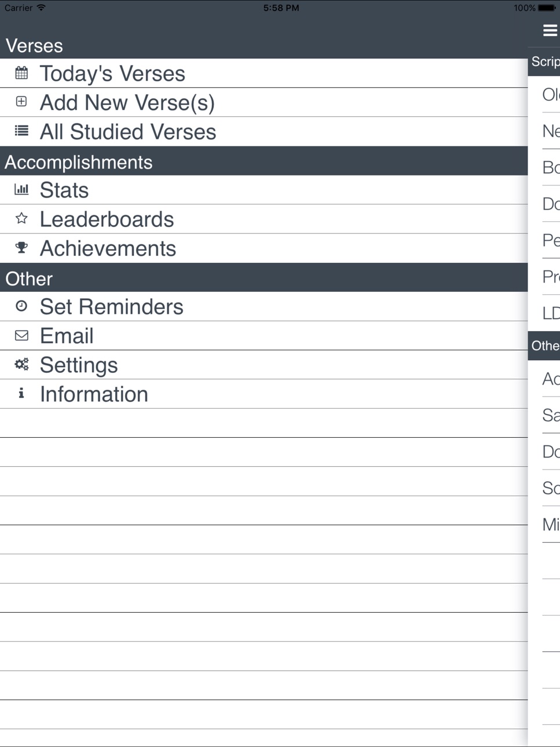Select the list icon next to All Studied Verses
This screenshot has width=560, height=747.
[21, 131]
